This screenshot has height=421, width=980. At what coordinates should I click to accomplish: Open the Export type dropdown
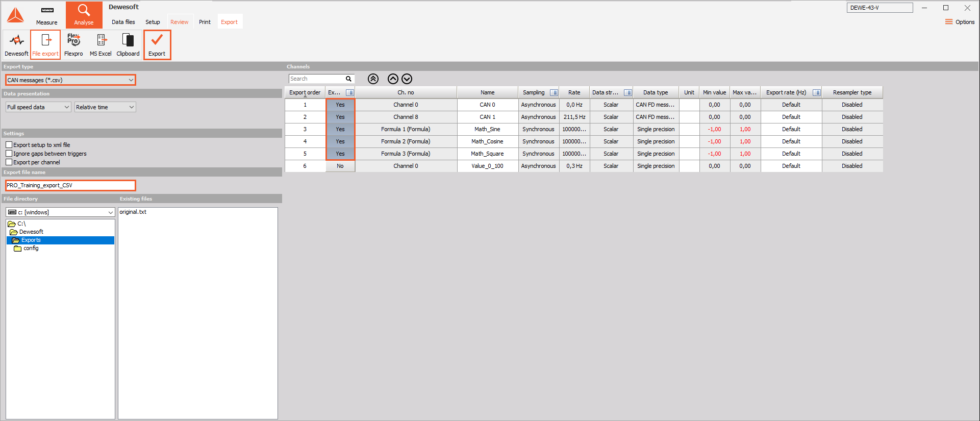click(x=70, y=80)
